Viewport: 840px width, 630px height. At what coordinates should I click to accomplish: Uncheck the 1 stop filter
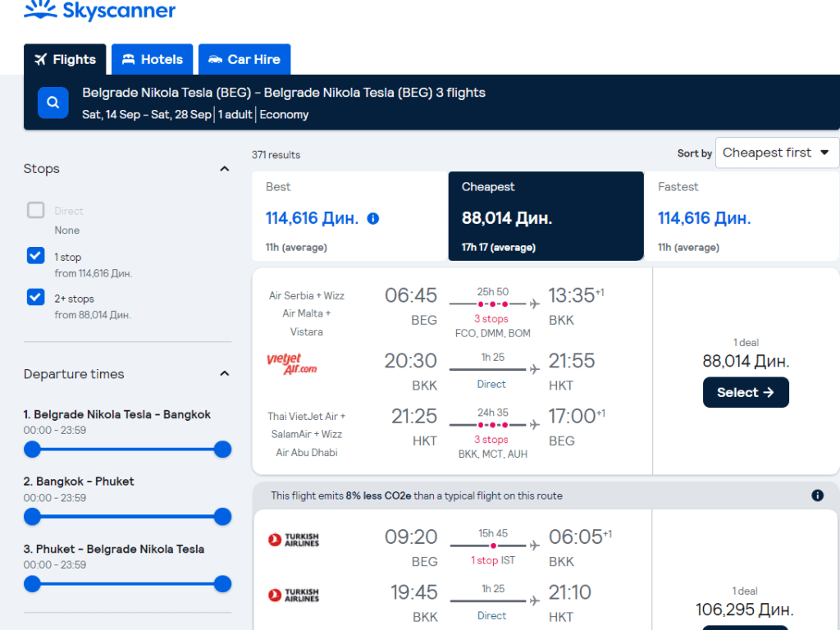[35, 256]
